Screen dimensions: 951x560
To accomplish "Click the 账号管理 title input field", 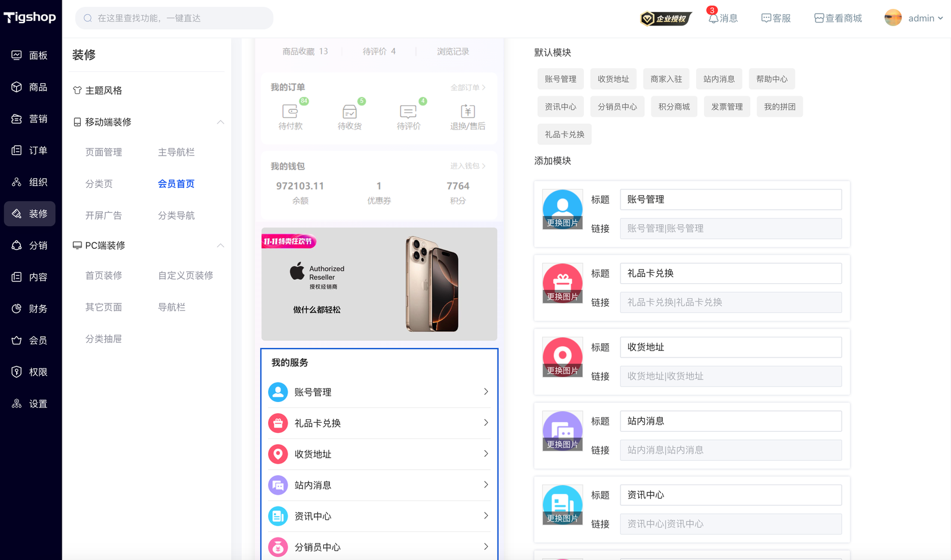I will coord(730,200).
